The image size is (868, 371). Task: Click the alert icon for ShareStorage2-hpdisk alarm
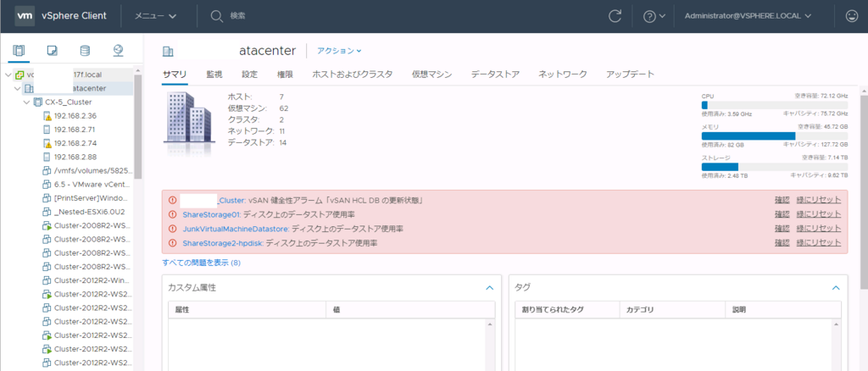click(x=172, y=243)
